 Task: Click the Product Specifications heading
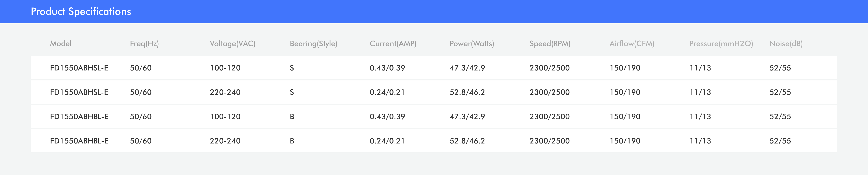[x=81, y=11]
